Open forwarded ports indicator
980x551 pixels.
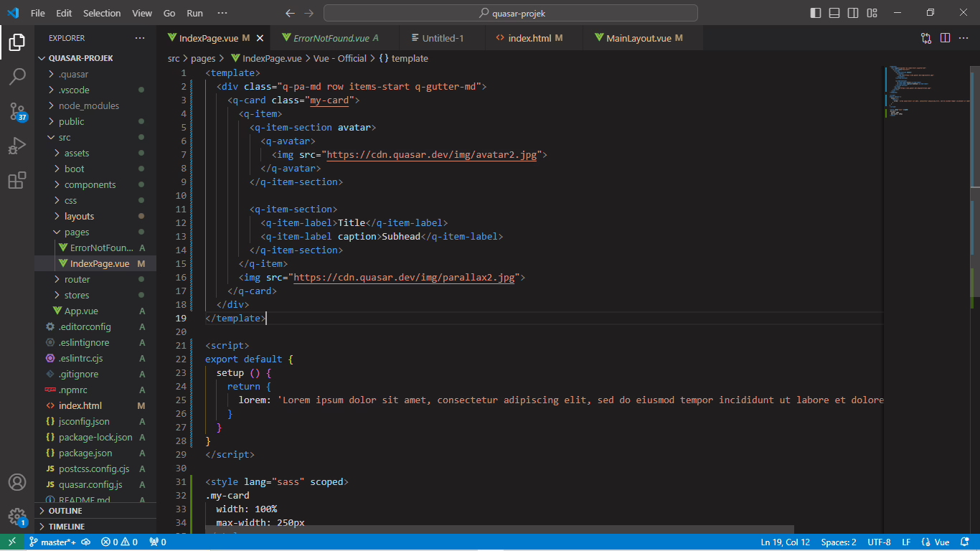pyautogui.click(x=157, y=542)
